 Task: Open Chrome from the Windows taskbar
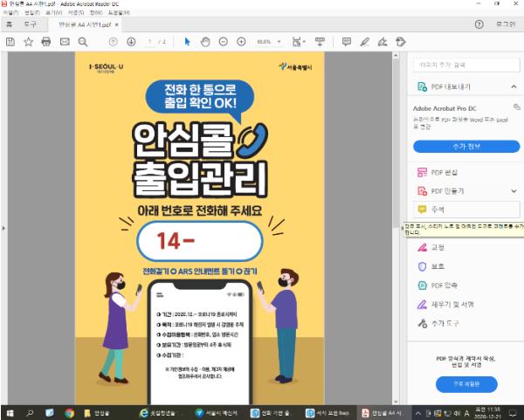(69, 412)
